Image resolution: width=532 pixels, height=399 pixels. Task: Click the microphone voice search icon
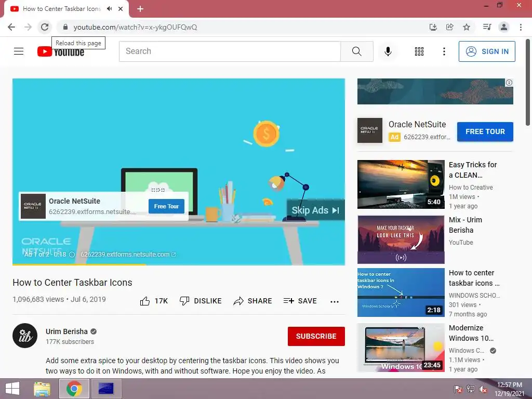[x=388, y=51]
